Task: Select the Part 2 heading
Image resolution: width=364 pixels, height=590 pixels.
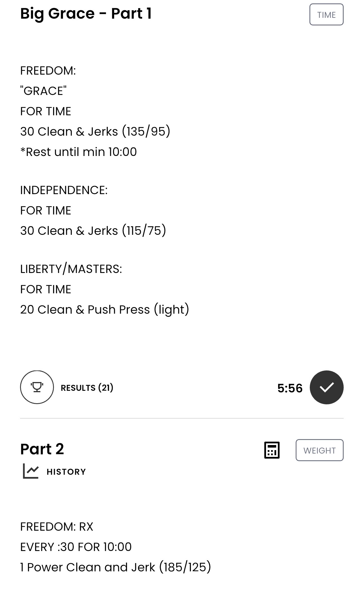Action: click(42, 449)
